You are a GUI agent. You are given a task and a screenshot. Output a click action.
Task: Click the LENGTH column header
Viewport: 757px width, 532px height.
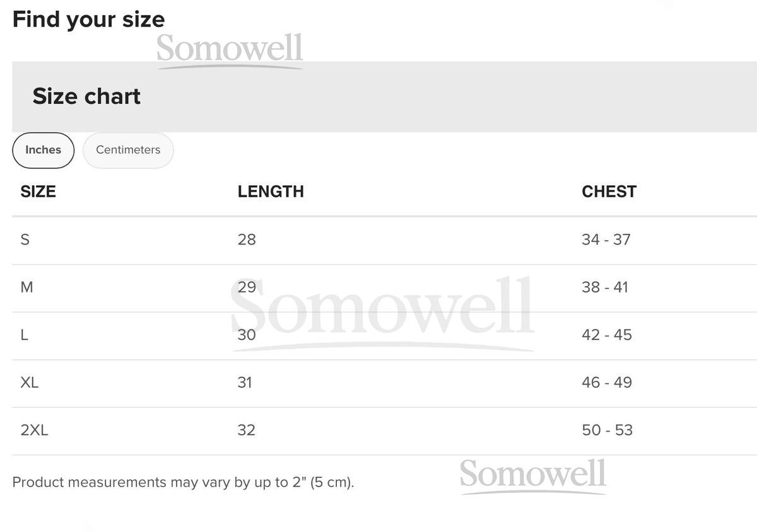[x=271, y=192]
